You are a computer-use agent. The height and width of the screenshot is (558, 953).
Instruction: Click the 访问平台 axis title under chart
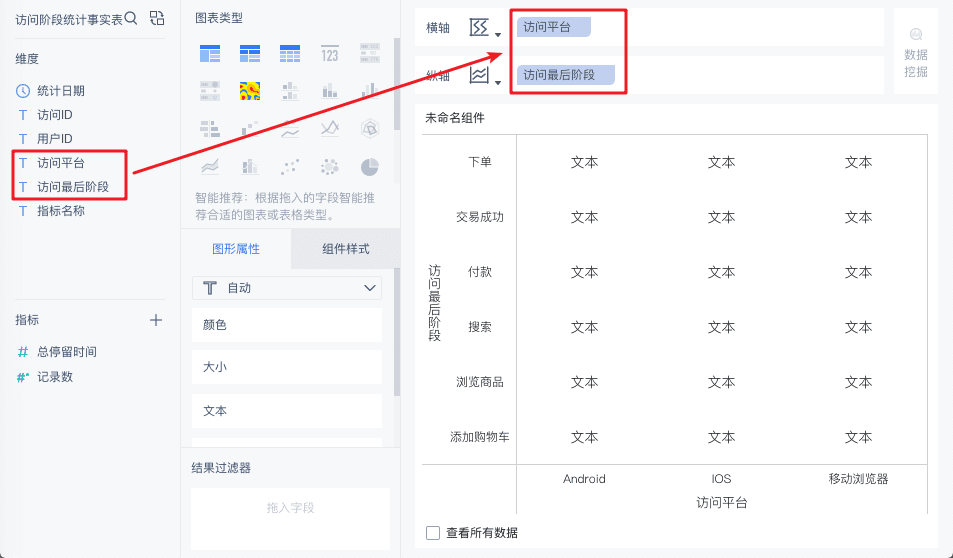pos(721,503)
